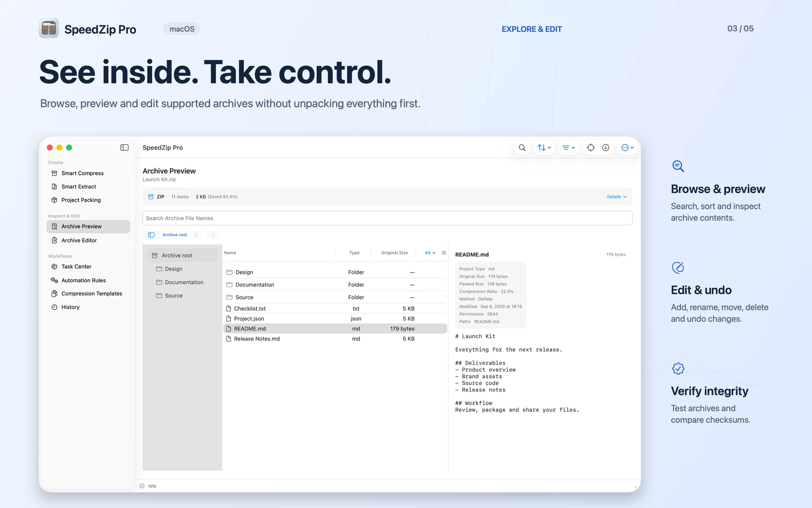
Task: Go forward with the breadcrumb right chevron
Action: point(213,235)
